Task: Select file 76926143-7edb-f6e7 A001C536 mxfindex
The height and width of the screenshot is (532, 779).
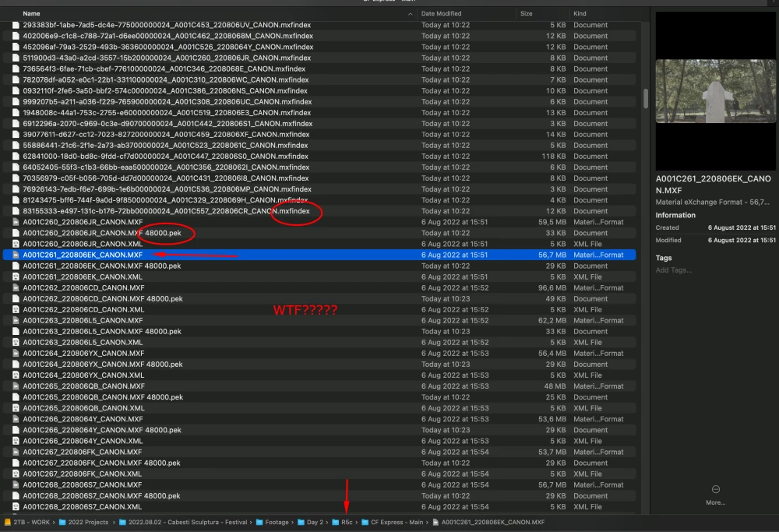Action: pyautogui.click(x=167, y=188)
